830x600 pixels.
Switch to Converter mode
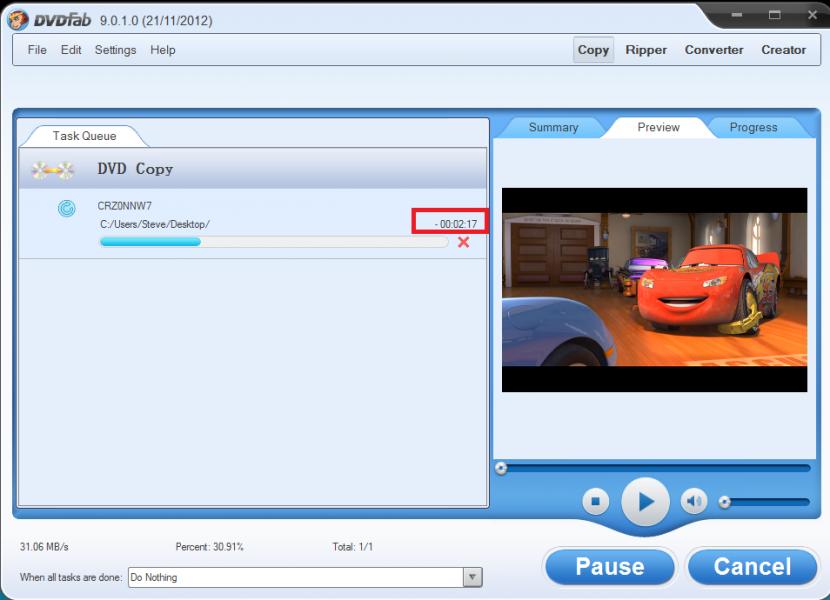714,50
